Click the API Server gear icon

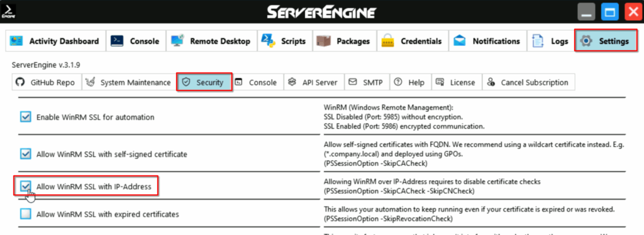(x=292, y=82)
